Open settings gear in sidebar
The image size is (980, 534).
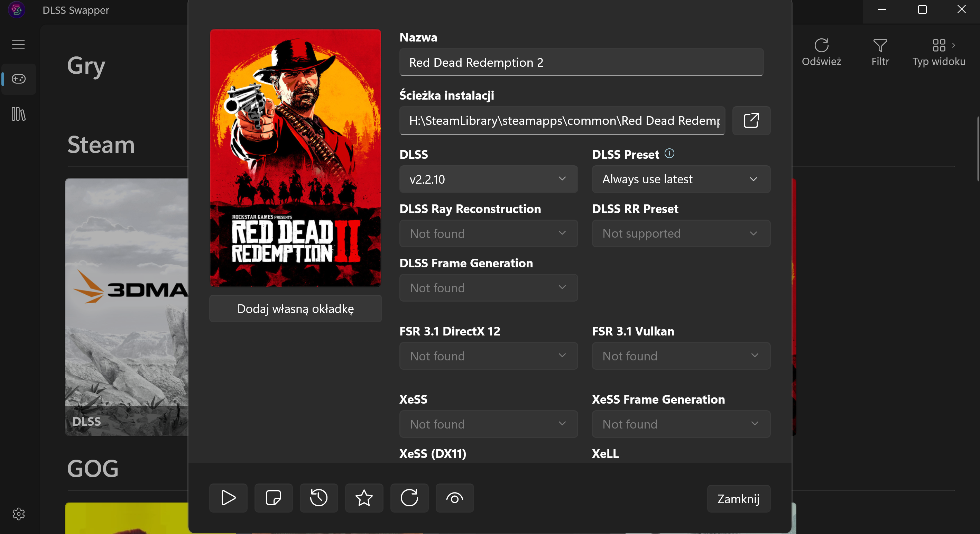(x=18, y=514)
